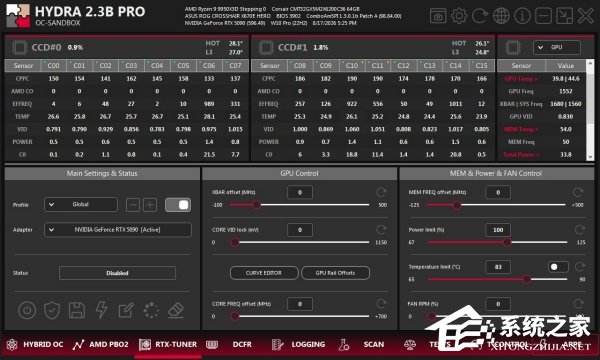
Task: Switch to the AMD PBO2 tab
Action: (x=101, y=344)
